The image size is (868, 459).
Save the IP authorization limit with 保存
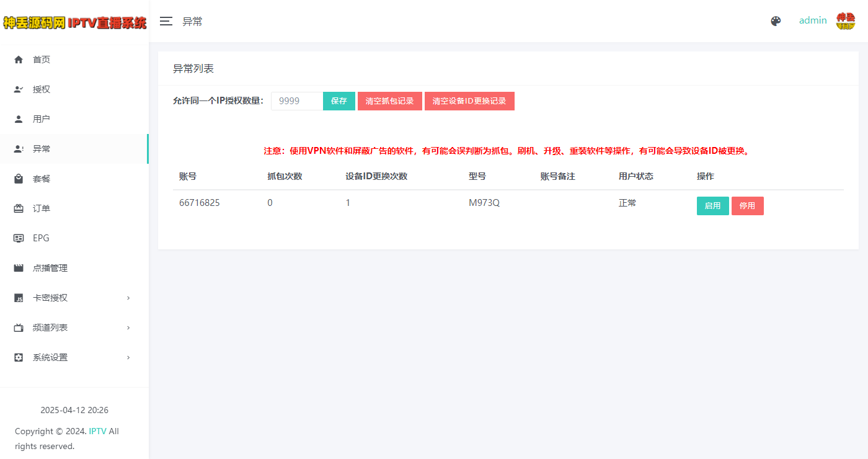[339, 100]
